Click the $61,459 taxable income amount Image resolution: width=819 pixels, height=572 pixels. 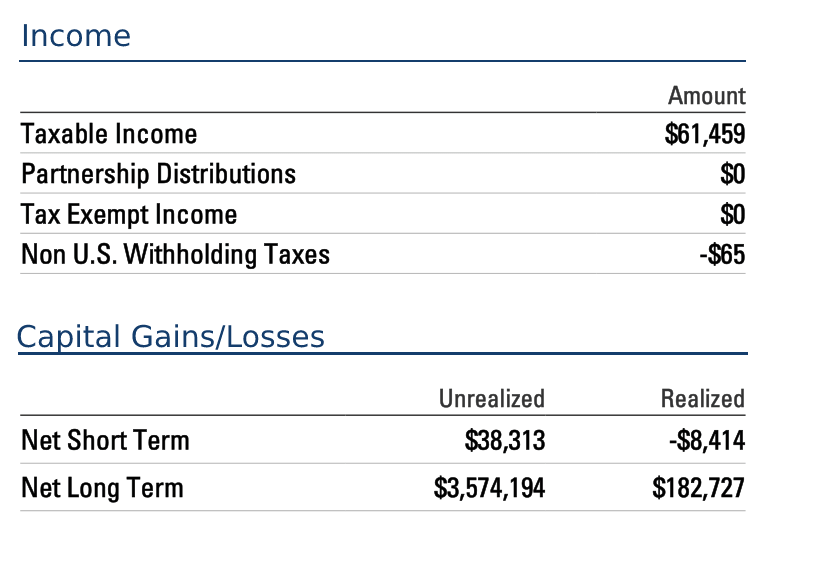705,134
